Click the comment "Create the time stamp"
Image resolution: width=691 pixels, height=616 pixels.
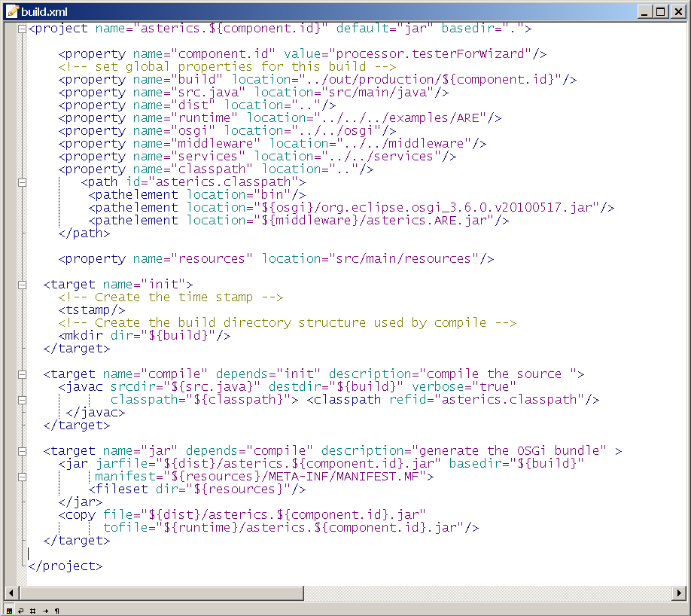[174, 297]
